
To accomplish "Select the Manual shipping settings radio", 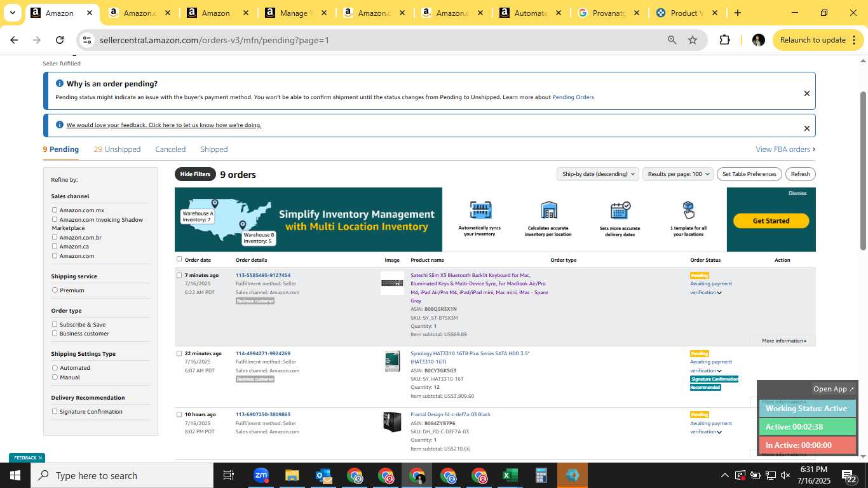I will (x=55, y=377).
